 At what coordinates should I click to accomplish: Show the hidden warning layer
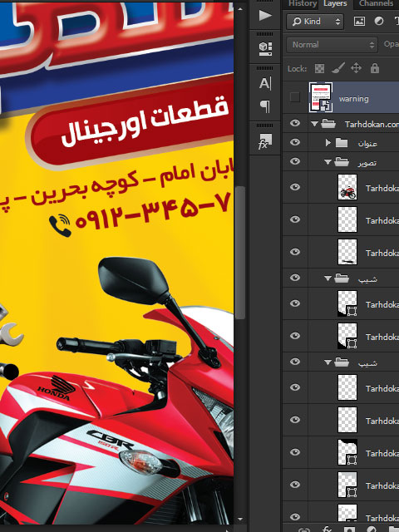(295, 97)
